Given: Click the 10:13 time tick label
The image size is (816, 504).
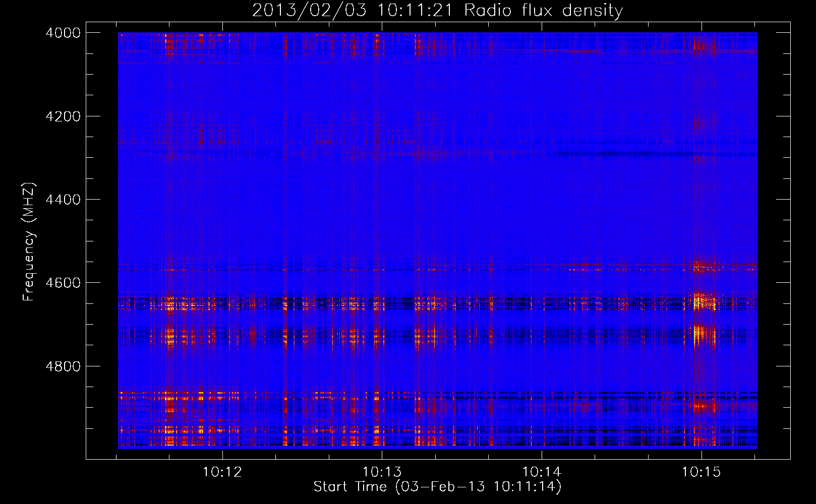Looking at the screenshot, I should pyautogui.click(x=382, y=472).
